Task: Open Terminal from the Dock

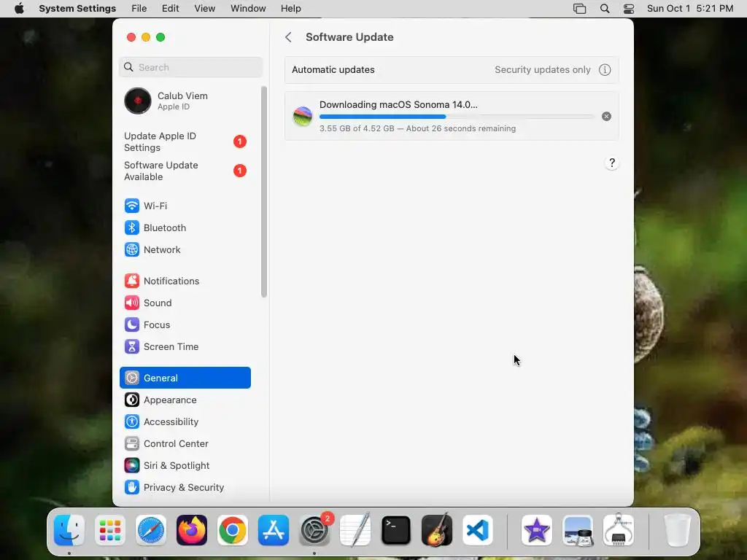Action: coord(396,530)
